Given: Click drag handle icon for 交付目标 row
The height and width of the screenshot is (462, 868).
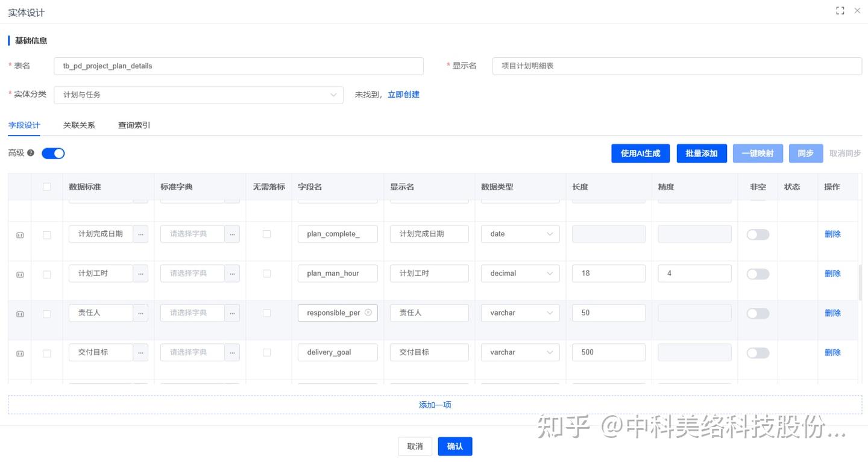Looking at the screenshot, I should tap(20, 354).
